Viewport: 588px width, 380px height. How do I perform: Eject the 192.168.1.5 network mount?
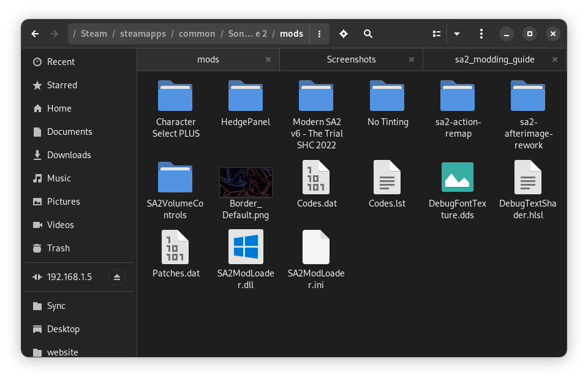click(116, 277)
